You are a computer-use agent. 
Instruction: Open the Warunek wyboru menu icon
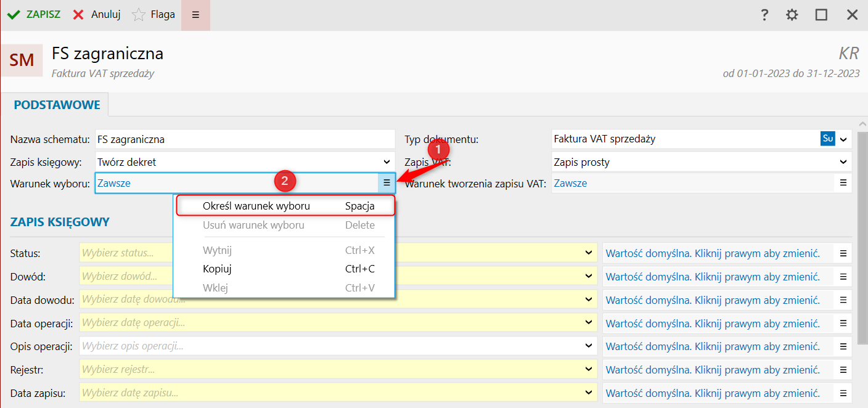[x=387, y=183]
